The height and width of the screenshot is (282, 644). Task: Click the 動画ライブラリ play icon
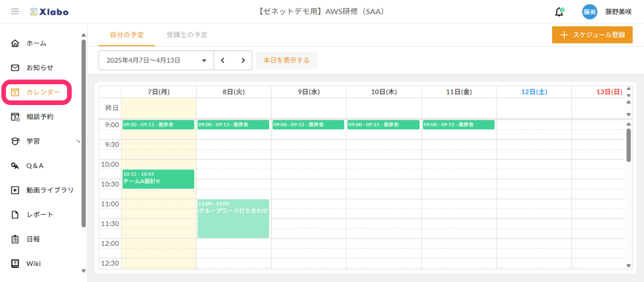pos(15,190)
